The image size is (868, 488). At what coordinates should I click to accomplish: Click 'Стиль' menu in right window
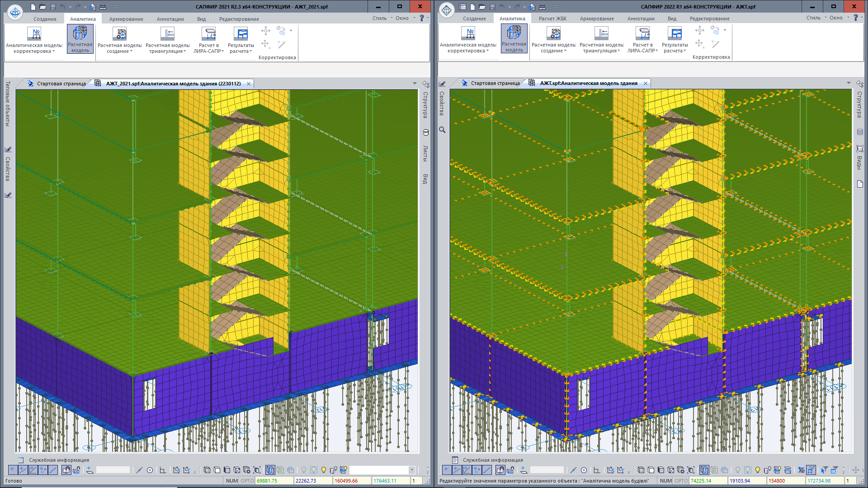point(813,18)
